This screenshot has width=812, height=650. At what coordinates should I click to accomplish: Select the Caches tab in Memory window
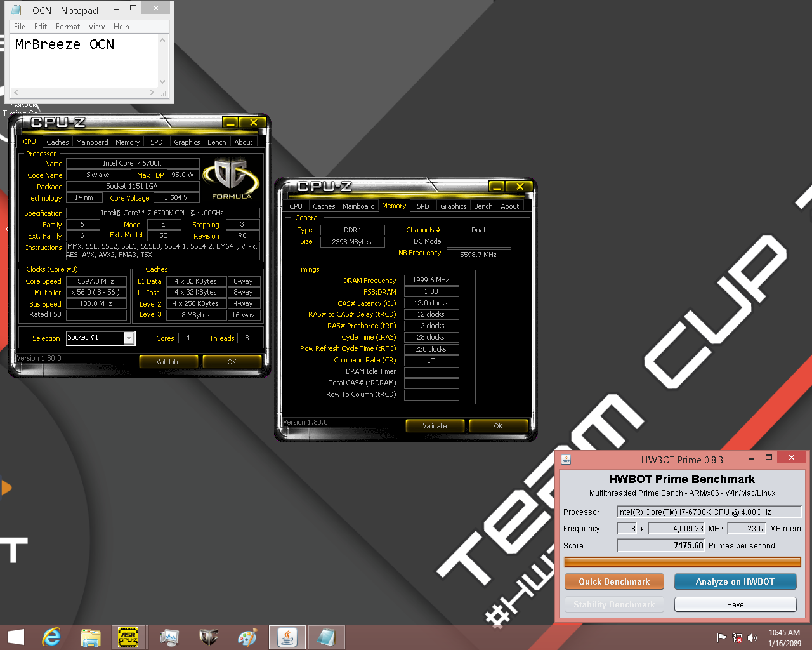coord(324,206)
